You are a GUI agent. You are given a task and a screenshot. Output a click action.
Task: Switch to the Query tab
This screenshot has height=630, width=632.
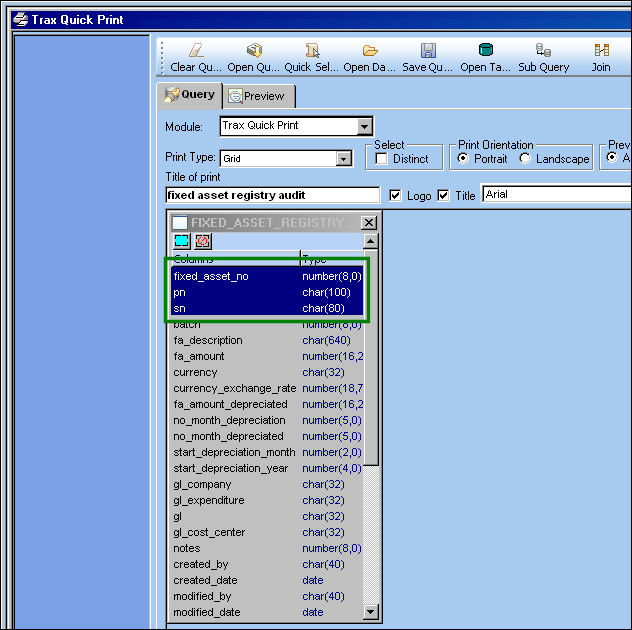point(190,95)
